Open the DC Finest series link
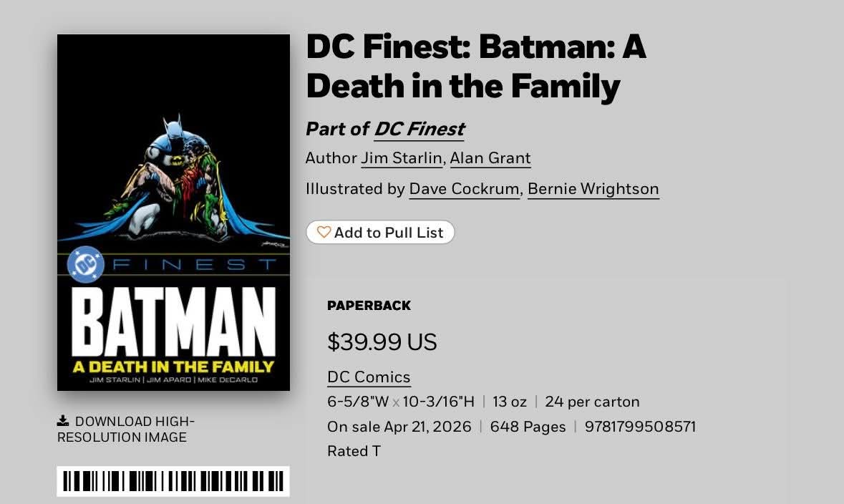844x504 pixels. [x=419, y=129]
